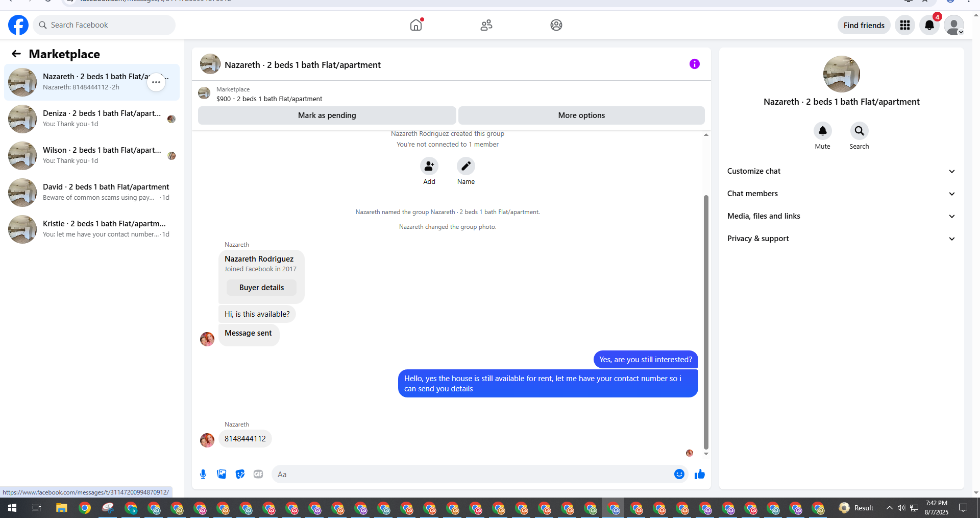Click the phone number message 8148444112
Image resolution: width=980 pixels, height=518 pixels.
click(x=245, y=439)
